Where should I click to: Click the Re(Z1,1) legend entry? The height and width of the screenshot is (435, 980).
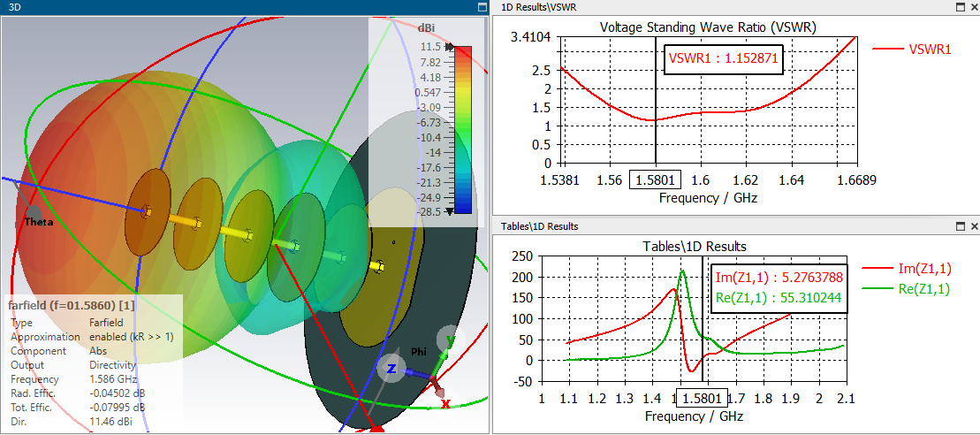click(907, 289)
